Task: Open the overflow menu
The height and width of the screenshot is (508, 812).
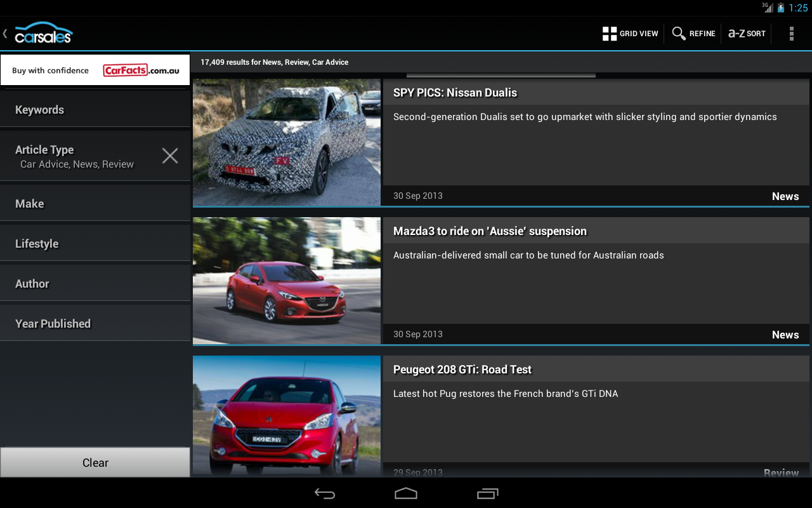Action: (x=792, y=33)
